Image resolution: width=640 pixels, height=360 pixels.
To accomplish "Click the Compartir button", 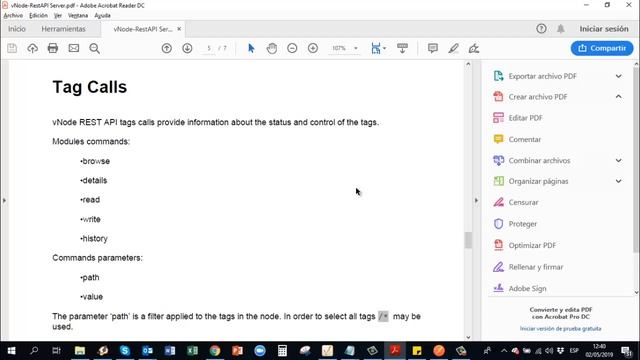I will tap(602, 48).
